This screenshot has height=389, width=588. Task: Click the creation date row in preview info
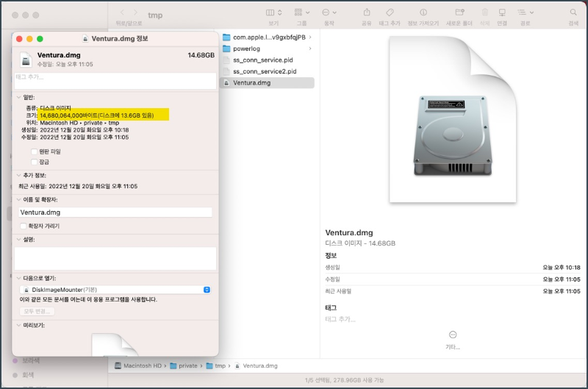[453, 268]
